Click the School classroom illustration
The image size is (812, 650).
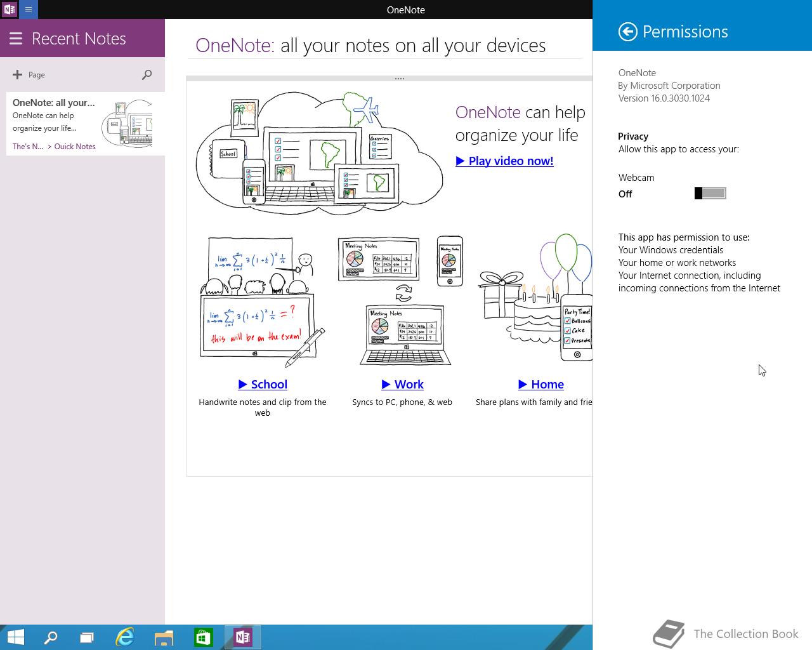263,302
